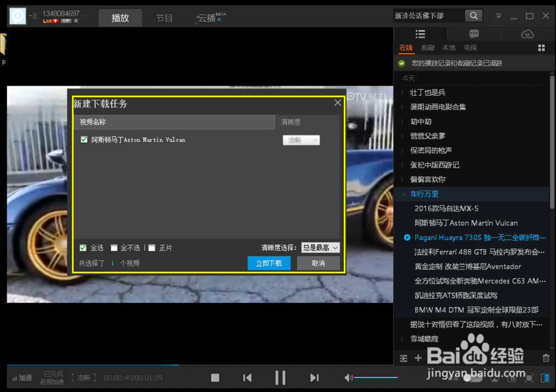Screen dimensions: 556x392
Task: Play 黄金定制 改装兰博基尼Aventador from the playlist
Action: (468, 267)
